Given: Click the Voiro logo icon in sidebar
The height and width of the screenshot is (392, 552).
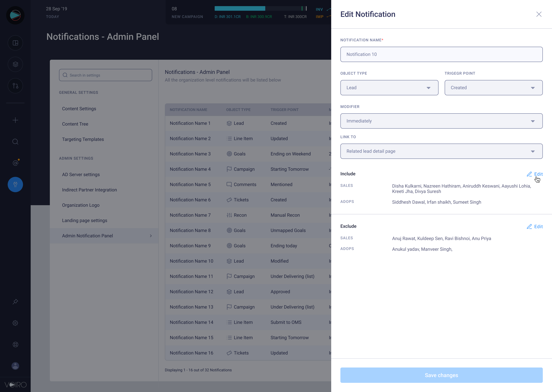Looking at the screenshot, I should click(15, 15).
